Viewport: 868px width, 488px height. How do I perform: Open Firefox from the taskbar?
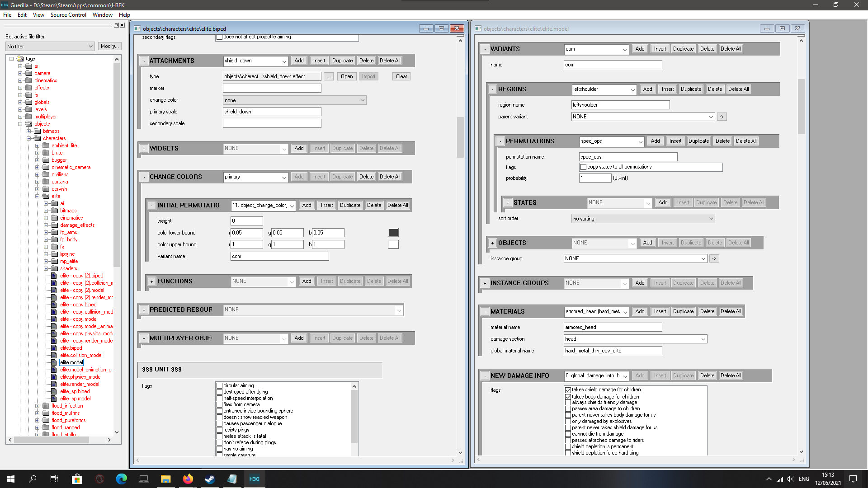coord(188,479)
